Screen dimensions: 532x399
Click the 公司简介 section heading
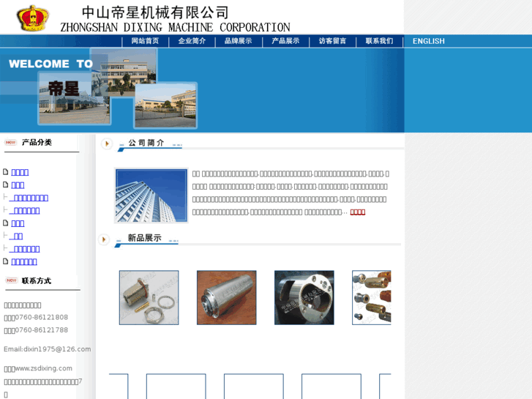click(146, 143)
